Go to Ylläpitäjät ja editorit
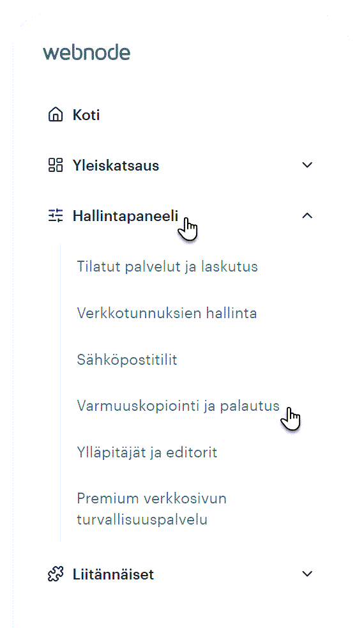Viewport: 364px width, 628px height. (147, 452)
